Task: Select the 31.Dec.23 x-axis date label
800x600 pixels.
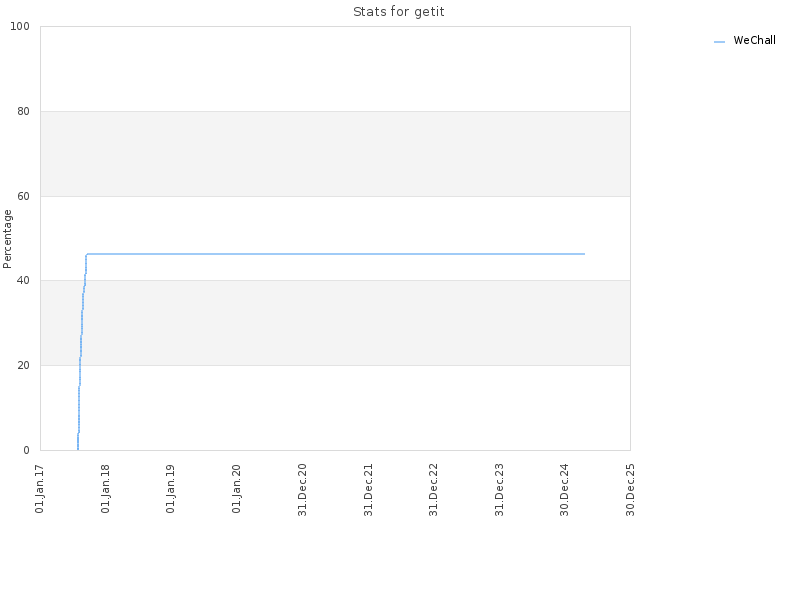Action: pyautogui.click(x=499, y=490)
